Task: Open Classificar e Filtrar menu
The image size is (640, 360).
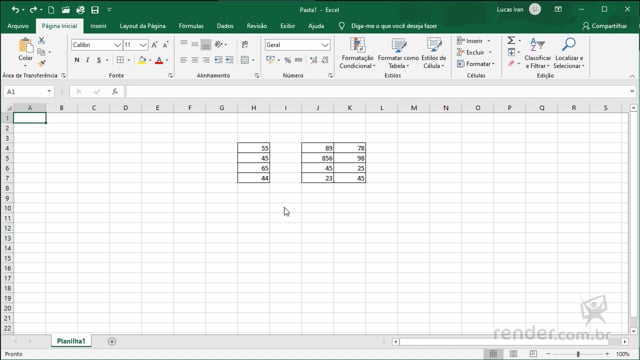Action: (537, 53)
